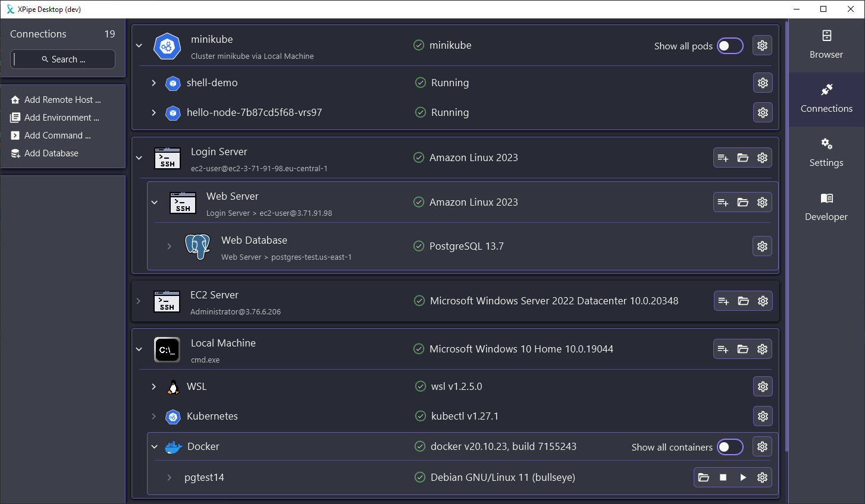Expand the pgtest14 container

tap(169, 477)
